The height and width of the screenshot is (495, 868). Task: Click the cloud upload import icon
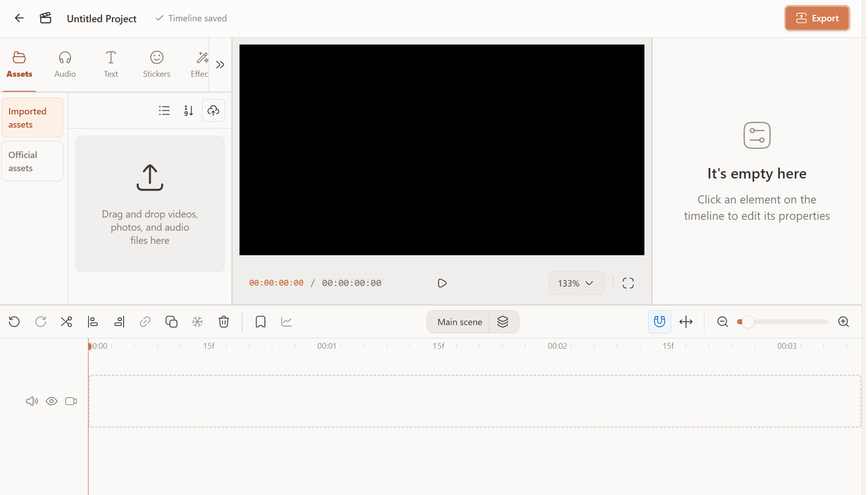tap(214, 110)
